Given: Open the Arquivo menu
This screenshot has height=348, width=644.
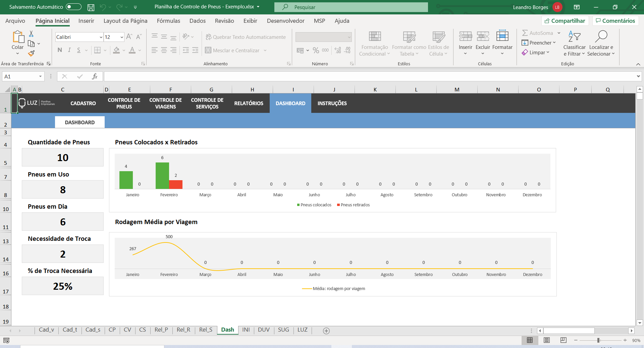Looking at the screenshot, I should coord(15,21).
